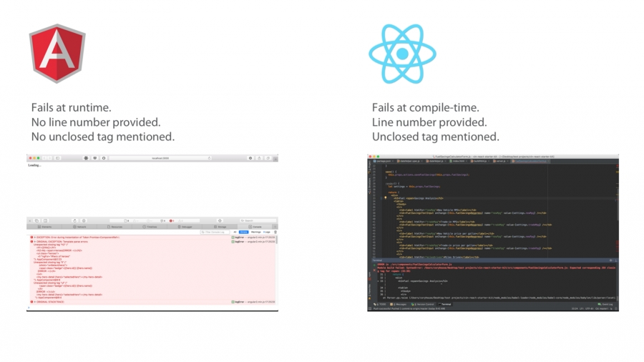This screenshot has width=644, height=362.
Task: Add a new Safari tab with plus
Action: [x=275, y=159]
